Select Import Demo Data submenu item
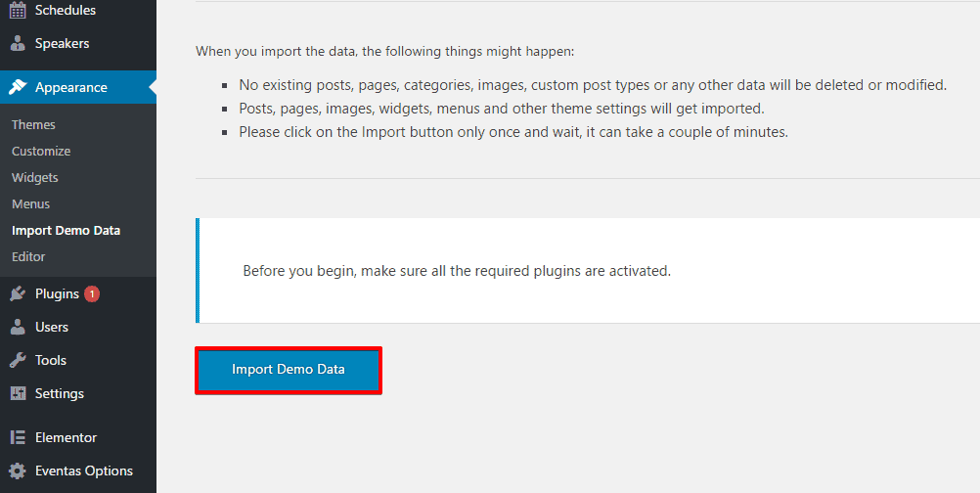The height and width of the screenshot is (493, 980). [66, 230]
